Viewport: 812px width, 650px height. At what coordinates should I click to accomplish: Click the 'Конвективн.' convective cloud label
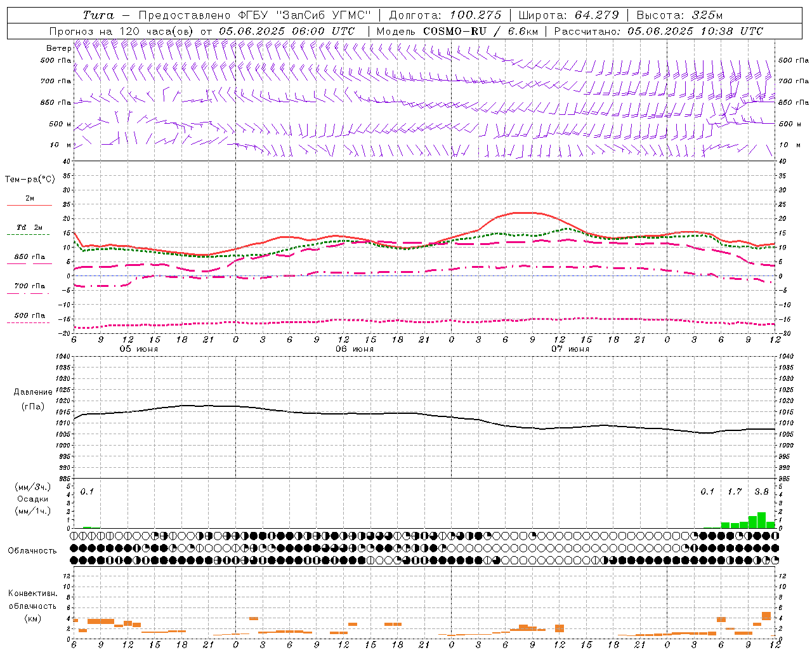click(33, 593)
